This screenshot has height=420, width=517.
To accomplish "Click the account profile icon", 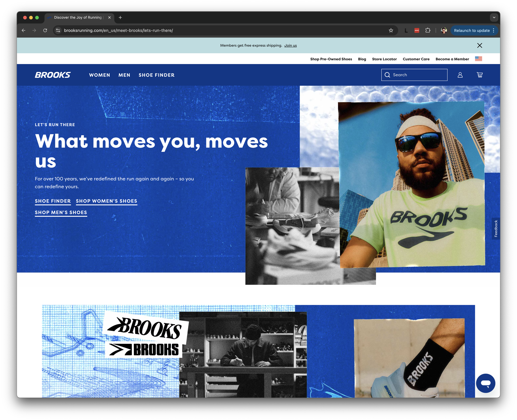I will click(x=460, y=75).
